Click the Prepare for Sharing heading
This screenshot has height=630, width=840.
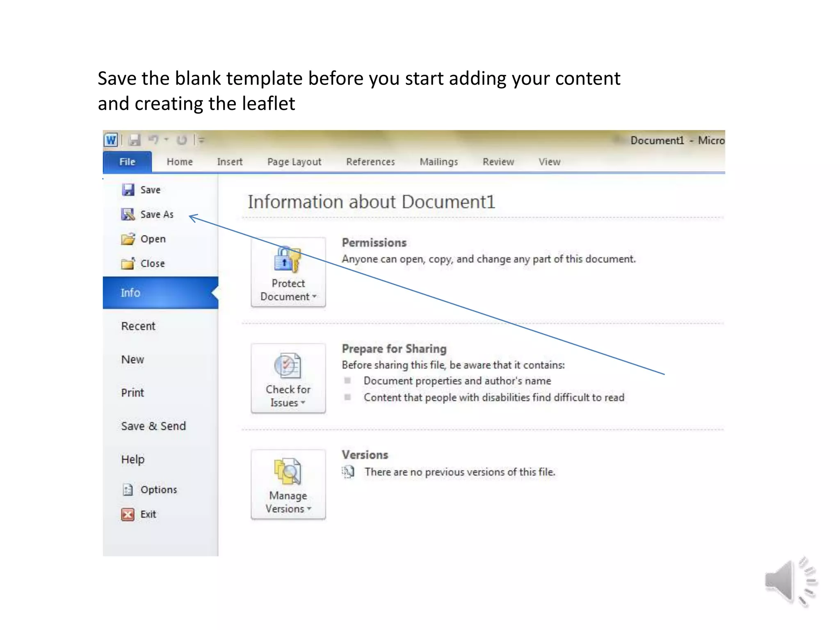click(394, 349)
